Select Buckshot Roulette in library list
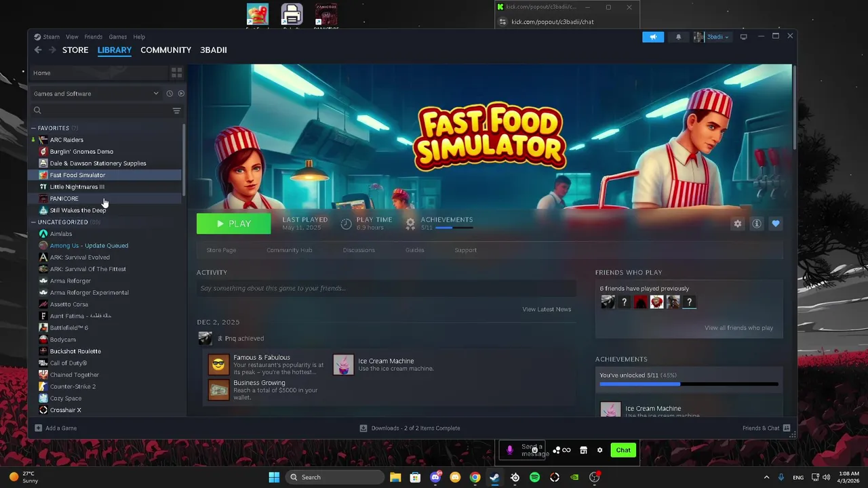The image size is (868, 488). click(x=106, y=351)
